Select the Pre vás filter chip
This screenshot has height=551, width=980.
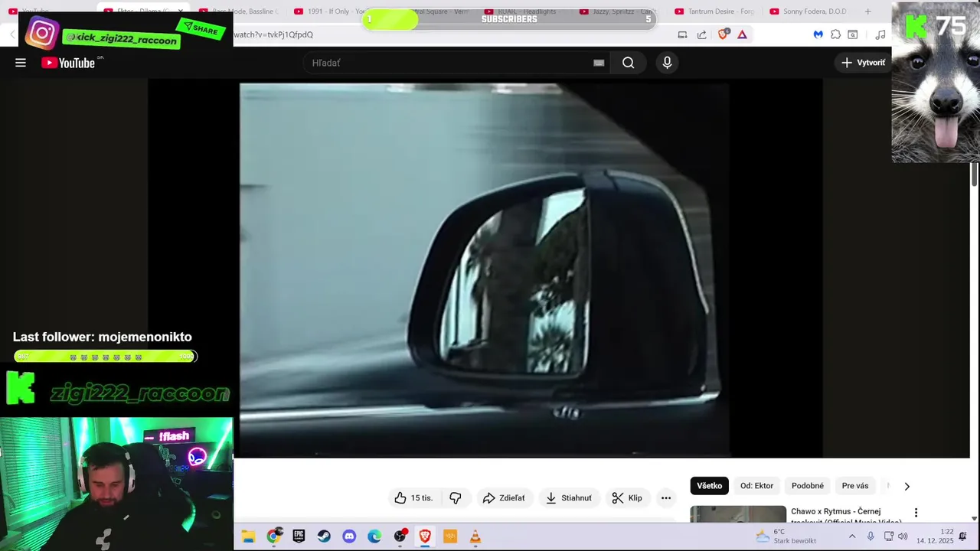[855, 486]
